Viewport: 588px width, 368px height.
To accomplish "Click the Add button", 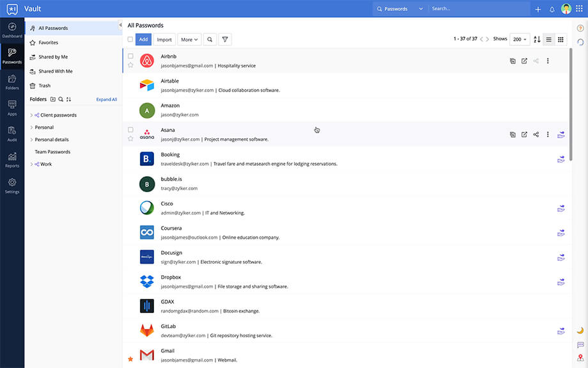I will coord(143,40).
